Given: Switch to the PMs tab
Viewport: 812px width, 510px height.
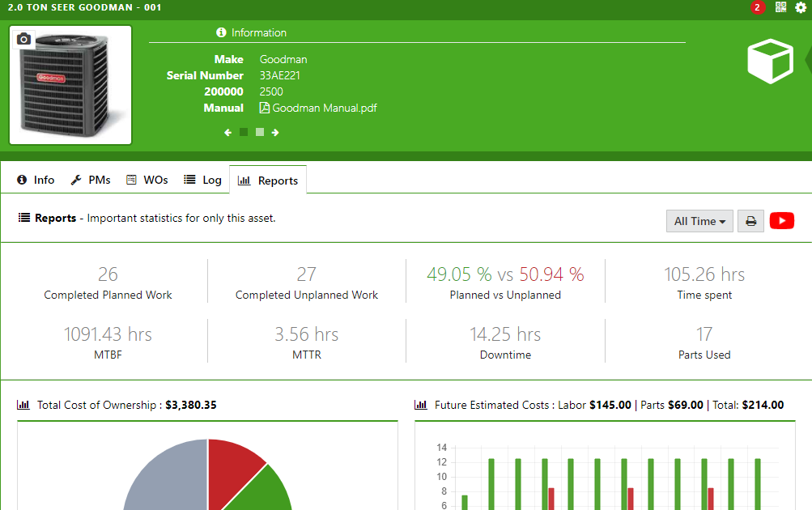Looking at the screenshot, I should click(91, 180).
